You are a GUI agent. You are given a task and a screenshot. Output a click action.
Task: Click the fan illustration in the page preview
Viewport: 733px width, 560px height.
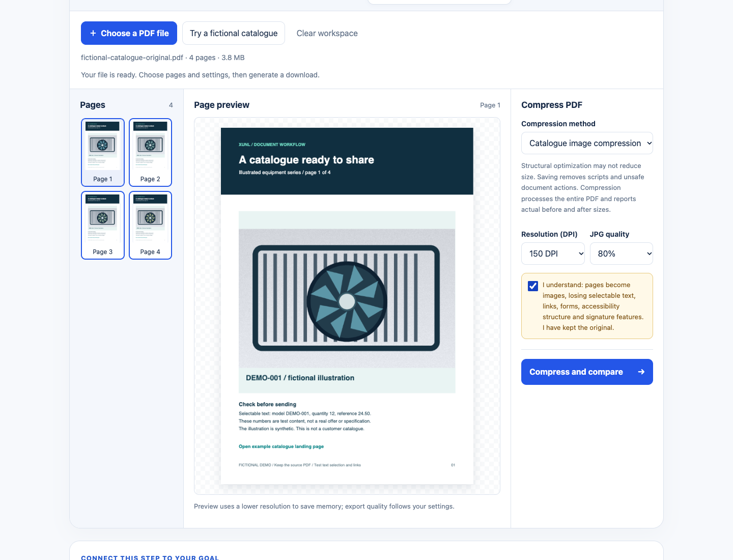click(347, 302)
